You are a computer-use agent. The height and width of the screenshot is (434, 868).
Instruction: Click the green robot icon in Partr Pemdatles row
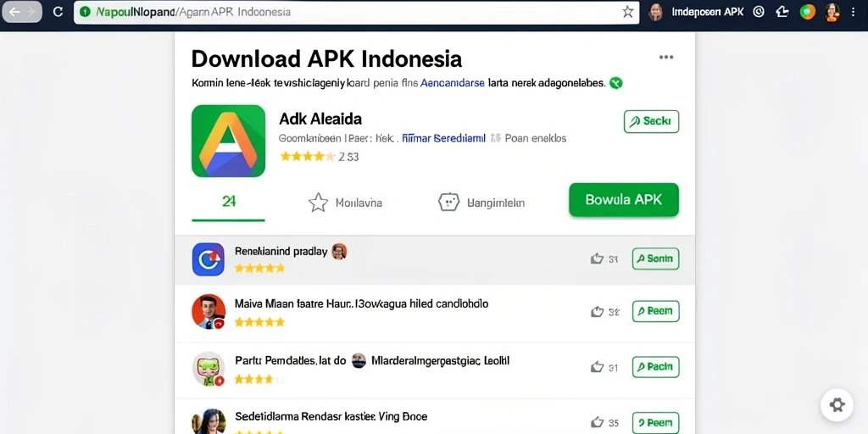tap(209, 368)
